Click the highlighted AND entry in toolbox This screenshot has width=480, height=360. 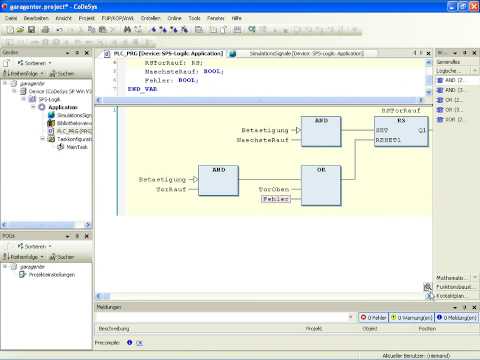click(456, 80)
